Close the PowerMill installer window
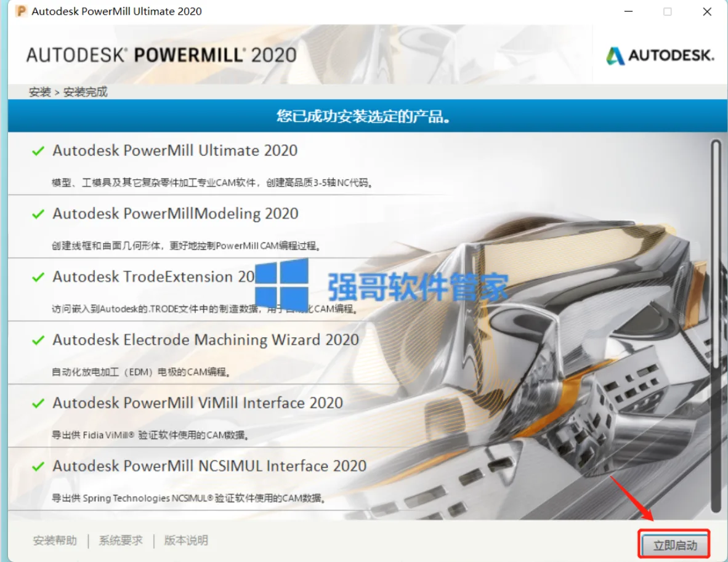 click(707, 12)
